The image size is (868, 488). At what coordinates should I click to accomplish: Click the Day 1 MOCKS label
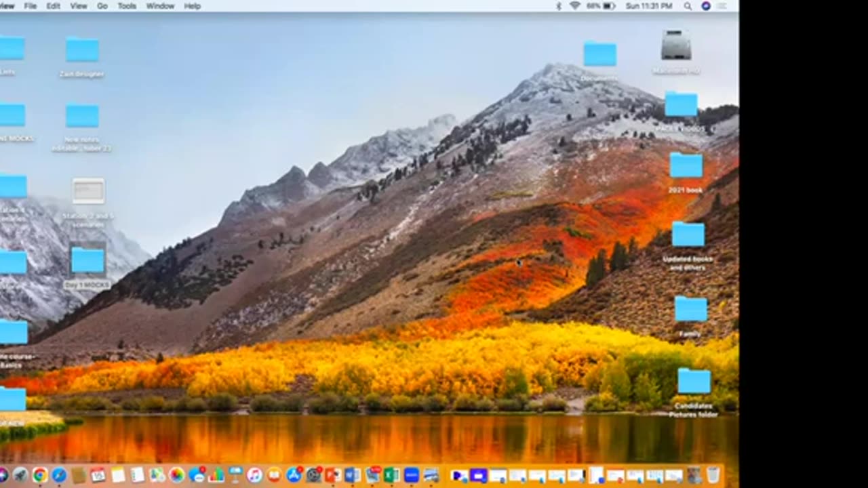87,285
